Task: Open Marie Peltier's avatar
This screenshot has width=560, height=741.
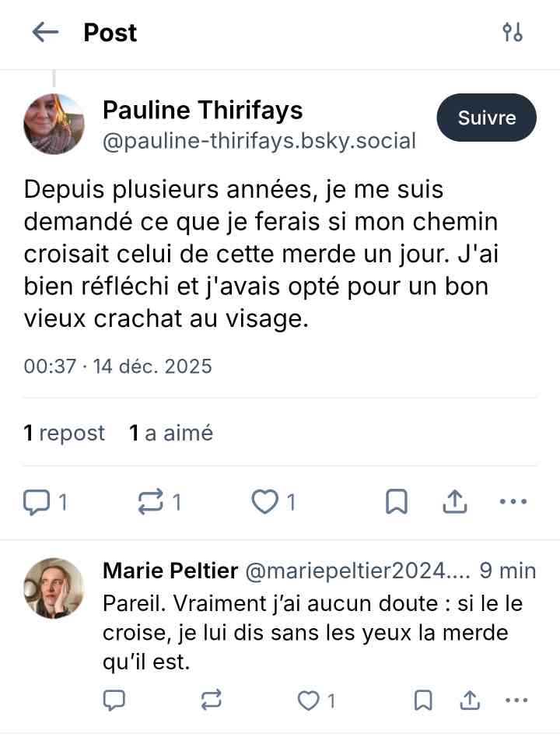Action: (54, 588)
